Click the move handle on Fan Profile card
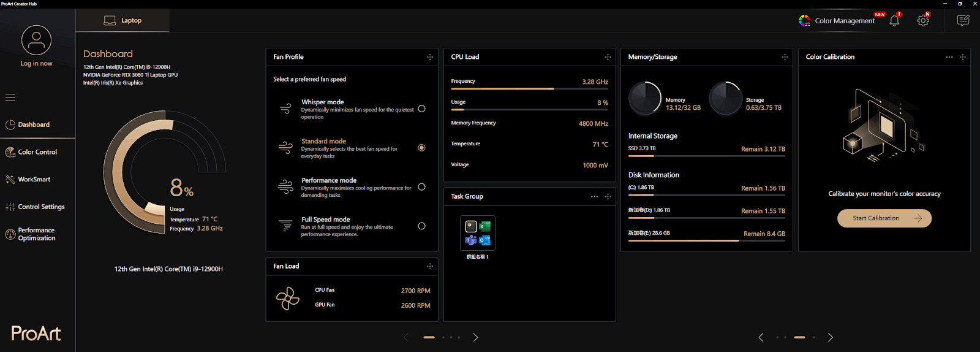This screenshot has width=980, height=352. point(430,57)
